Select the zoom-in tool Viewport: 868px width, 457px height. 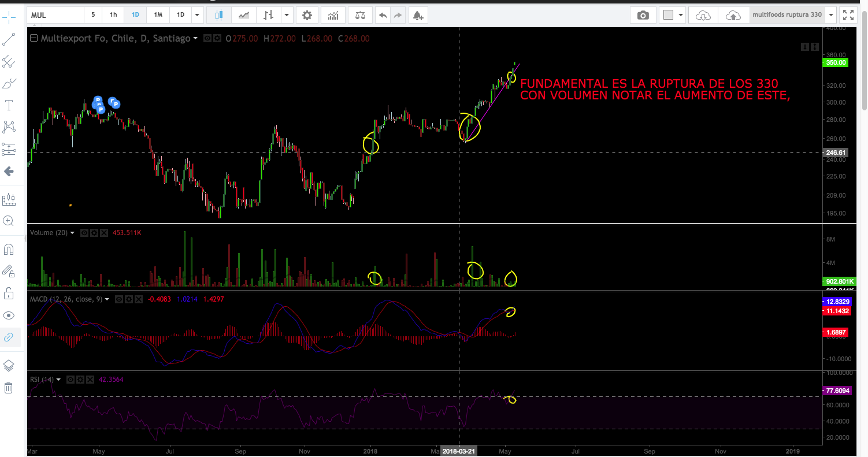tap(9, 221)
